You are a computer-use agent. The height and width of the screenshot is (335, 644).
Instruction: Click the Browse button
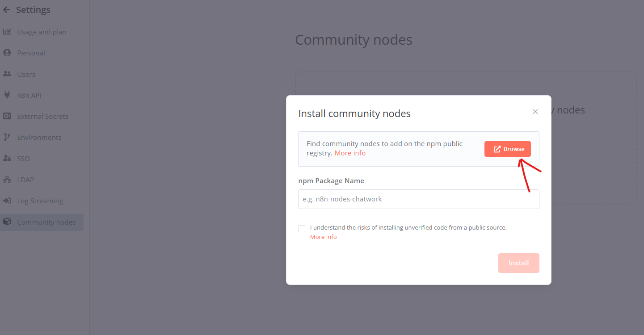click(x=507, y=148)
